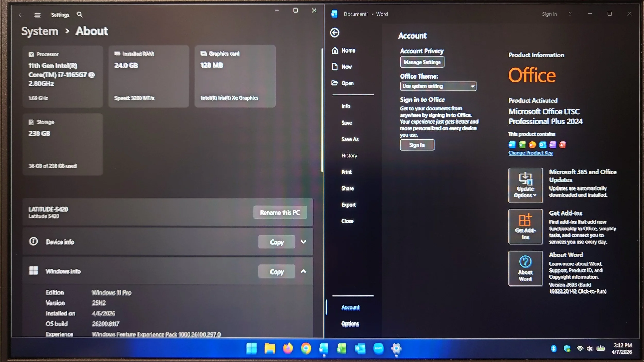Open the Zoom app in taskbar
The height and width of the screenshot is (362, 644).
point(378,349)
